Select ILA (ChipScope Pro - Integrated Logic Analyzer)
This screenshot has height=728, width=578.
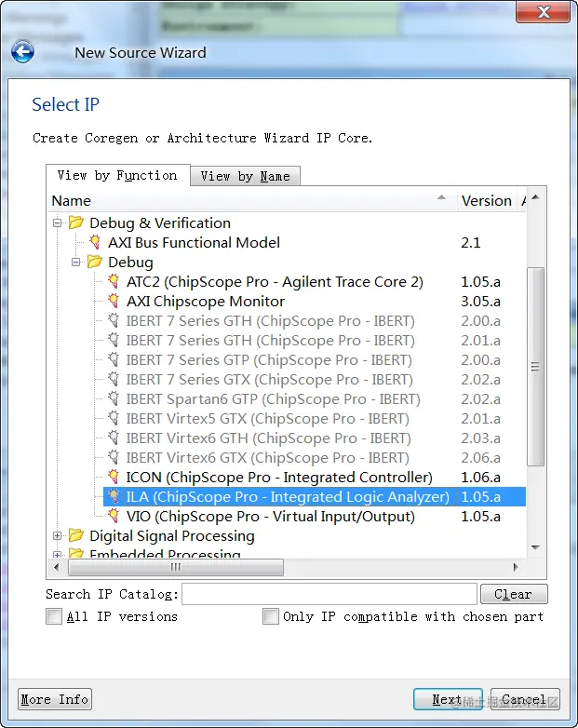pos(288,496)
